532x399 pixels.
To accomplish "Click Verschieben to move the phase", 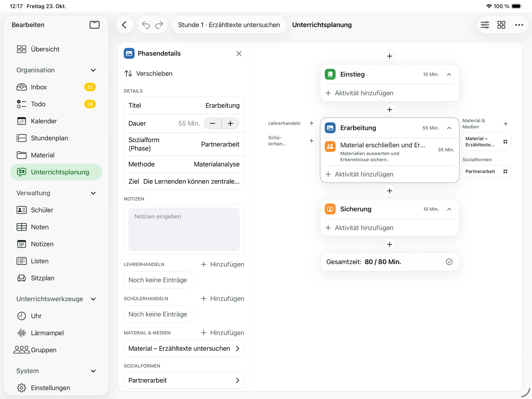I will coord(148,73).
